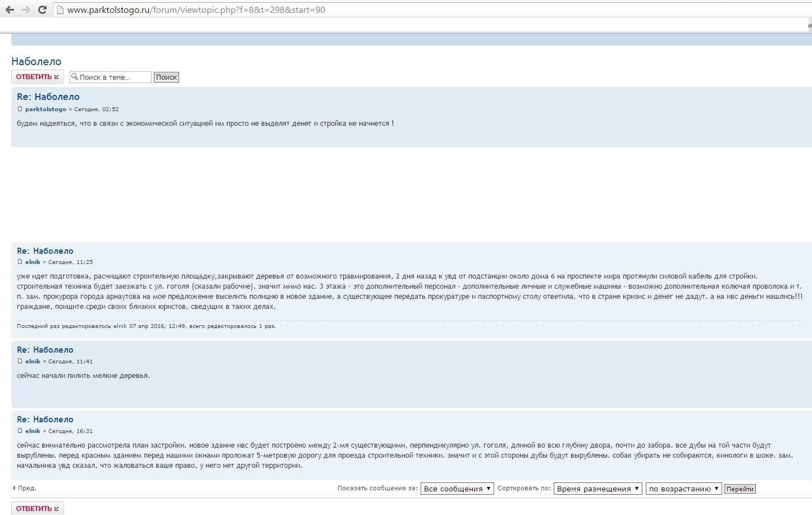Screen dimensions: 812x515
Task: Open parktolstogo user profile link
Action: (45, 110)
